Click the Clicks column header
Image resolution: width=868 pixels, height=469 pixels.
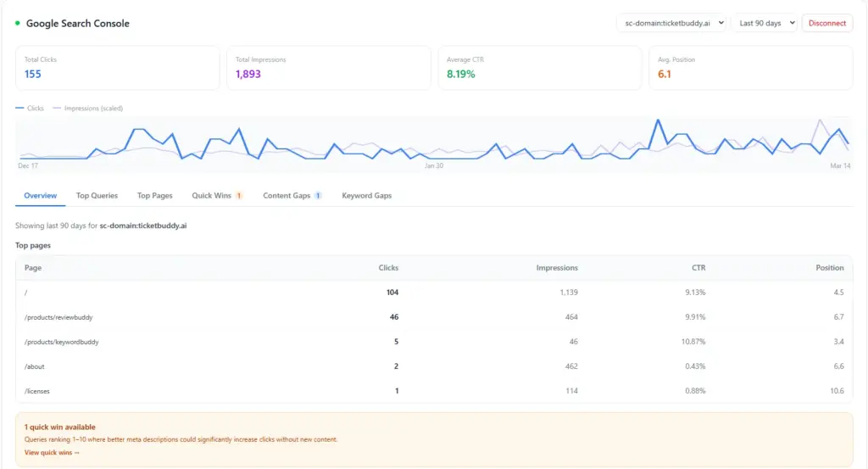[x=388, y=267]
